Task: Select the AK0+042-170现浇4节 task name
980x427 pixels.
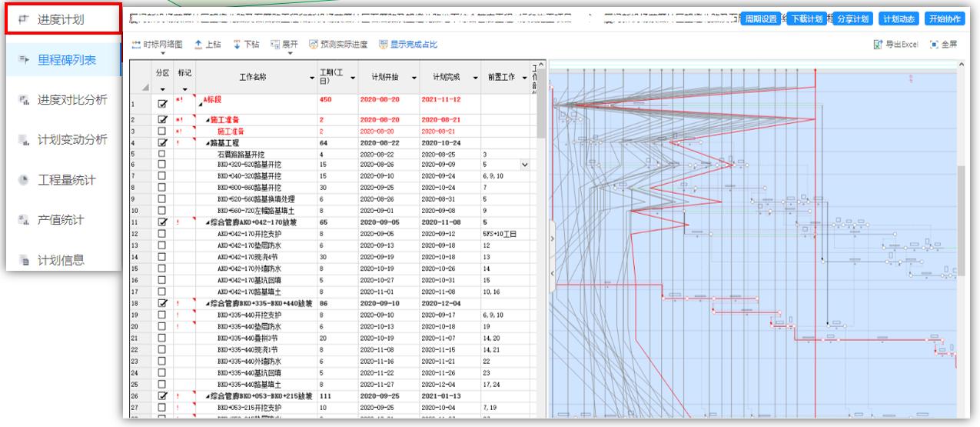Action: click(246, 256)
